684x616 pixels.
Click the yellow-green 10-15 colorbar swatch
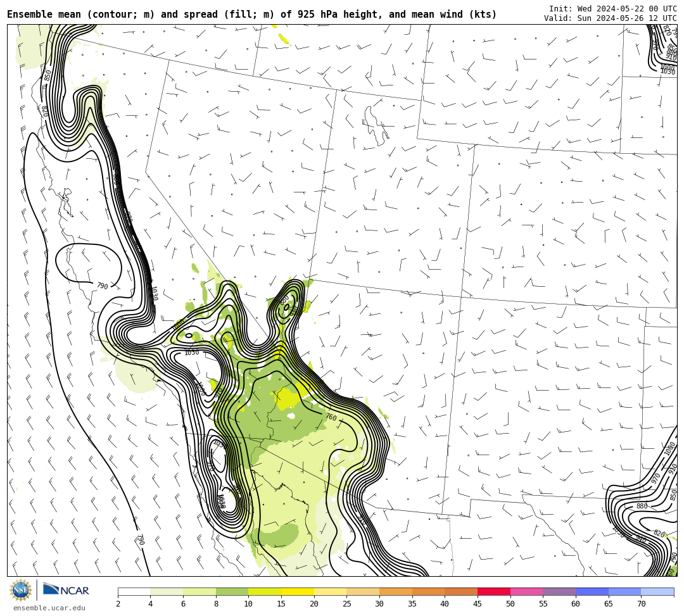click(x=265, y=591)
